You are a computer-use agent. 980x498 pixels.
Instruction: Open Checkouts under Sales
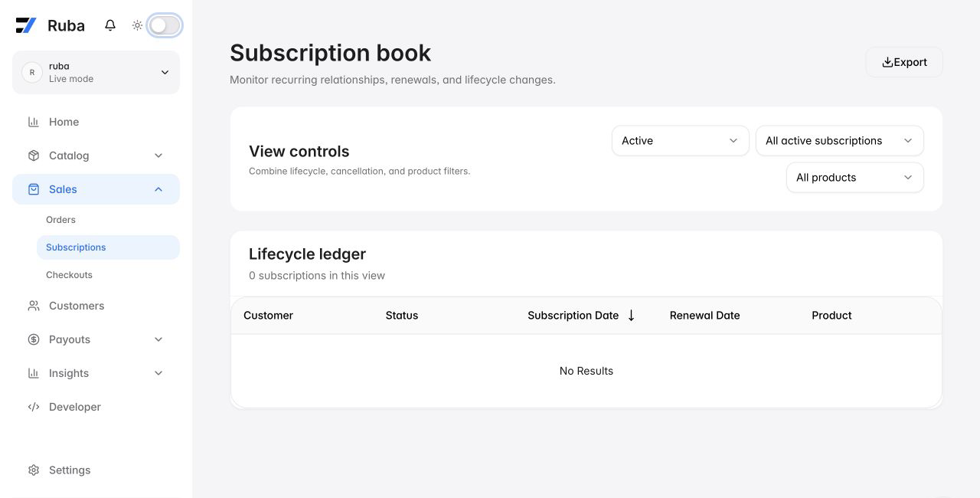click(108, 275)
